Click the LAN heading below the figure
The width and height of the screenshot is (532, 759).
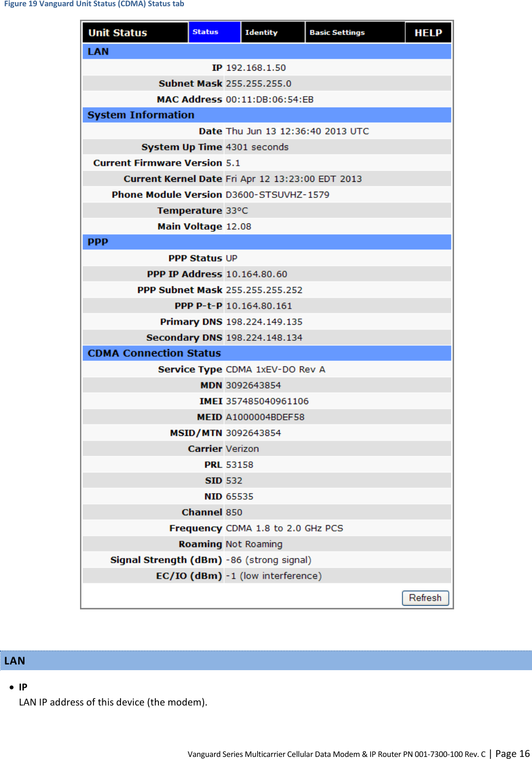click(15, 661)
